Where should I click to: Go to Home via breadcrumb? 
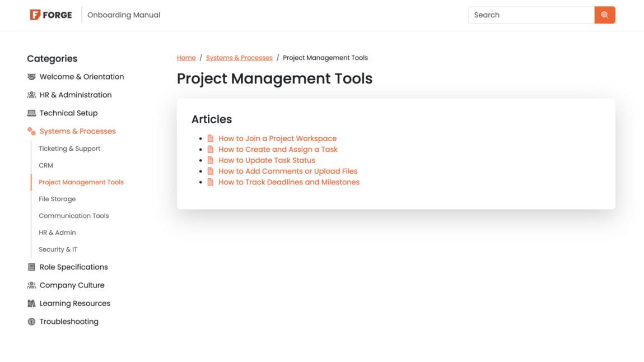coord(186,58)
